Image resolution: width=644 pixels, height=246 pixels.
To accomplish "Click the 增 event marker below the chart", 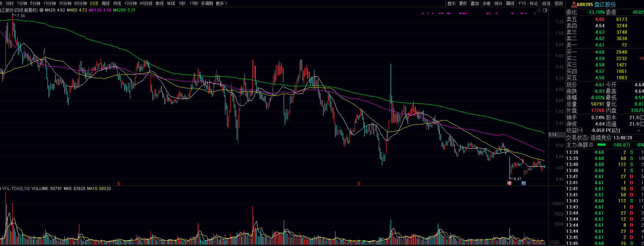I will (509, 183).
